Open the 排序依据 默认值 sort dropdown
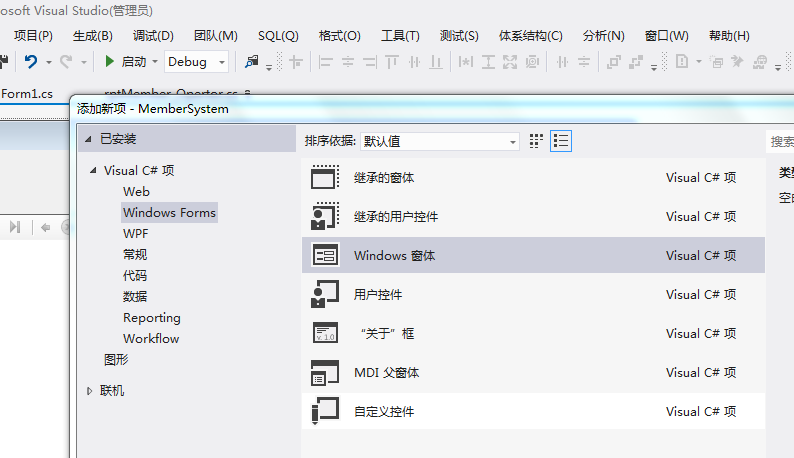The height and width of the screenshot is (458, 794). point(440,141)
